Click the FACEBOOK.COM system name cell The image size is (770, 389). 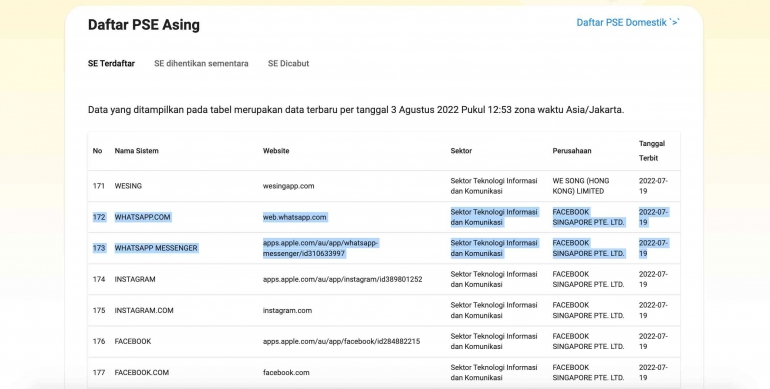pyautogui.click(x=142, y=373)
